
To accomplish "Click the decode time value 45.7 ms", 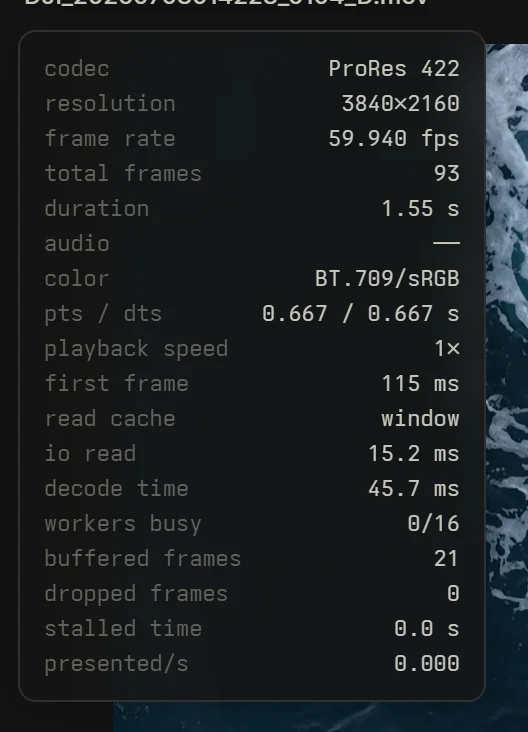I will click(x=414, y=489).
